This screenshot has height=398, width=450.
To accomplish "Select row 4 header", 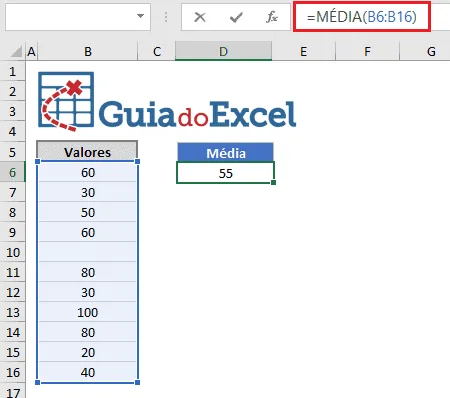I will pyautogui.click(x=13, y=131).
